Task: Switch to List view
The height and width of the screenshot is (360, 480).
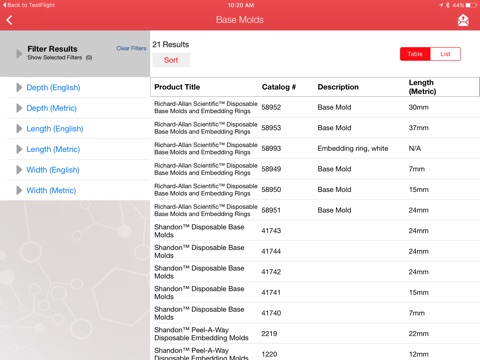Action: 445,54
